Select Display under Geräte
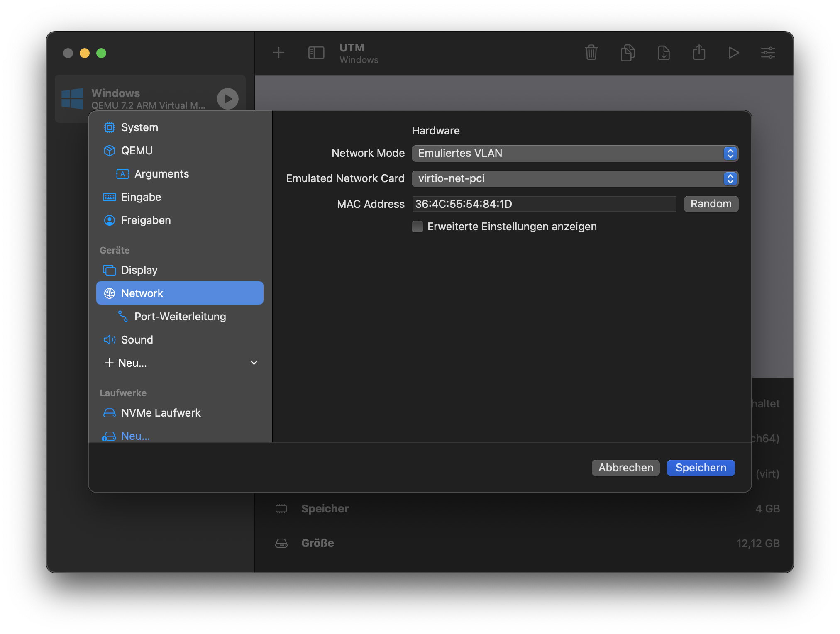 [x=180, y=270]
